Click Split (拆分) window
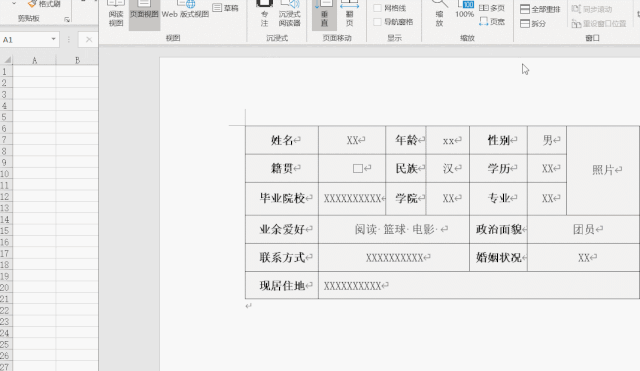640x371 pixels. click(533, 24)
